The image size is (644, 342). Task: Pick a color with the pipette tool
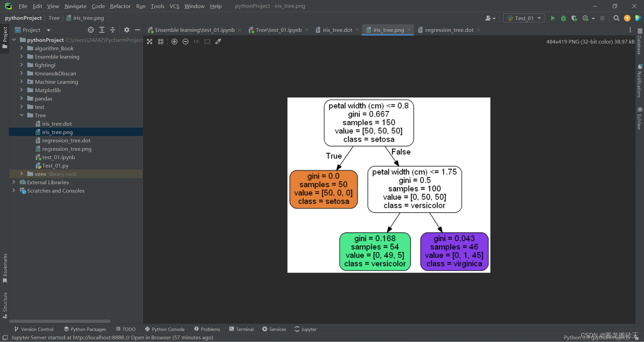[218, 42]
